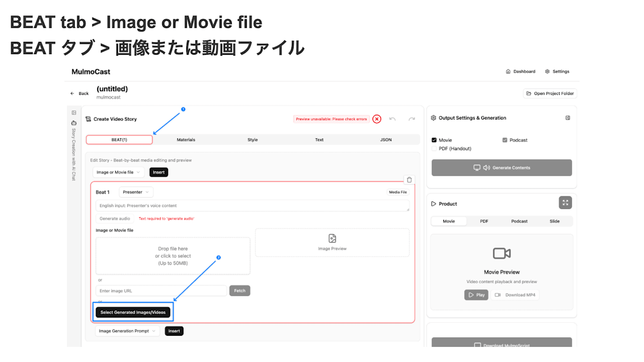Open the Text tab

coord(319,140)
